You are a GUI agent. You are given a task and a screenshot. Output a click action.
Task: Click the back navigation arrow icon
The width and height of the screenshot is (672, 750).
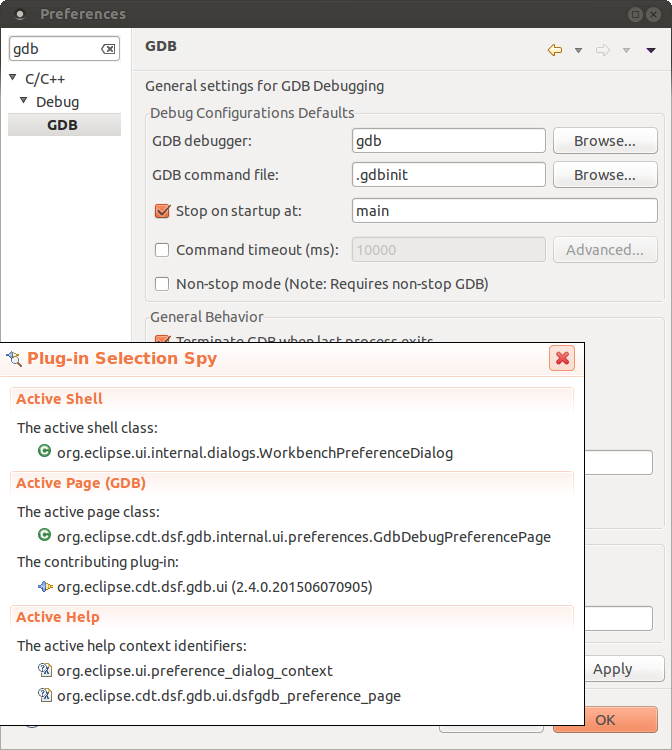(555, 50)
